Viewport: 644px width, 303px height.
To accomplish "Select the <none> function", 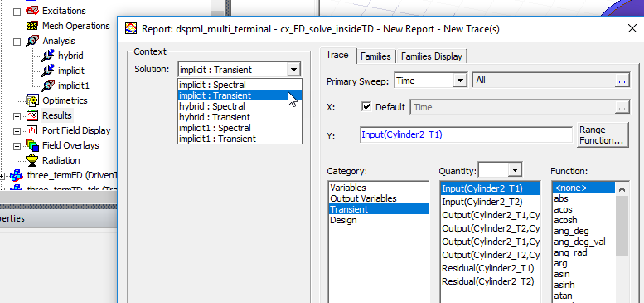I will coord(584,188).
